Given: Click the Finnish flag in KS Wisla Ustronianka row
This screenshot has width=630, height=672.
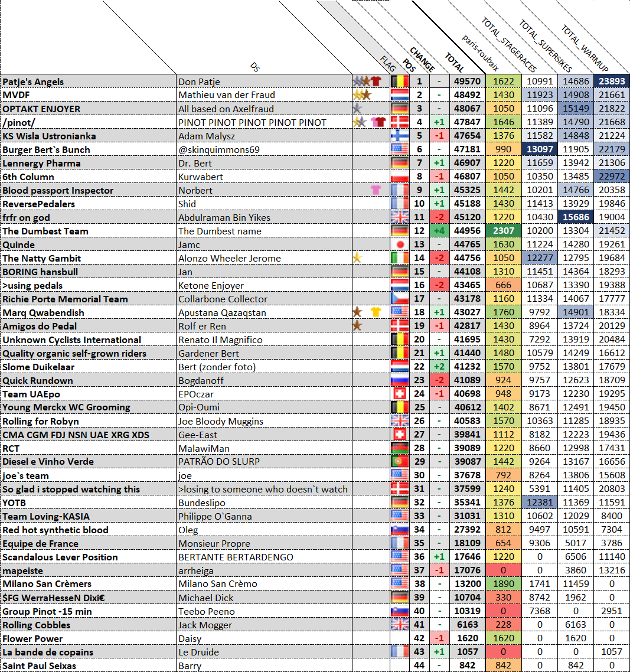Looking at the screenshot, I should pos(399,135).
